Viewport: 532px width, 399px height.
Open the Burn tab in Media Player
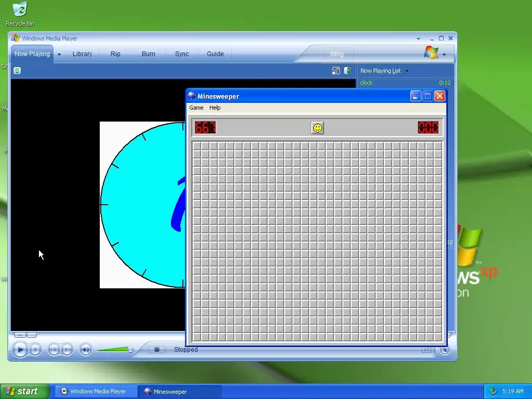[x=149, y=54]
